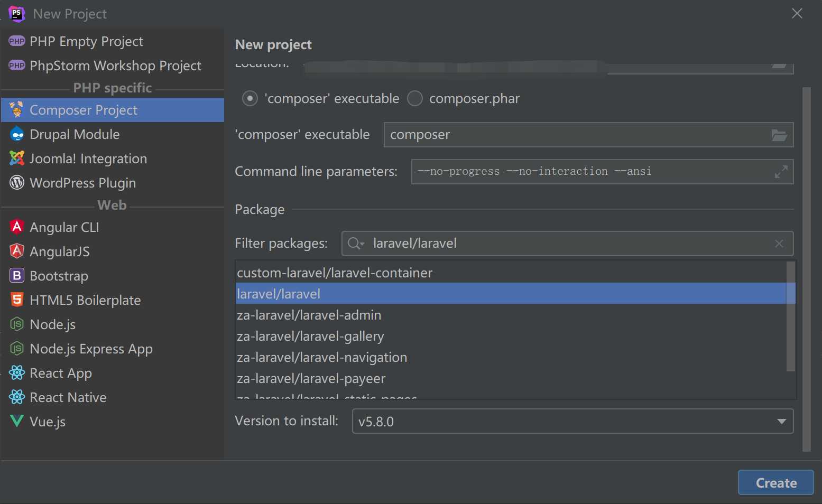This screenshot has height=504, width=822.
Task: Click the settings panel vertical scrollbar
Action: pyautogui.click(x=807, y=269)
